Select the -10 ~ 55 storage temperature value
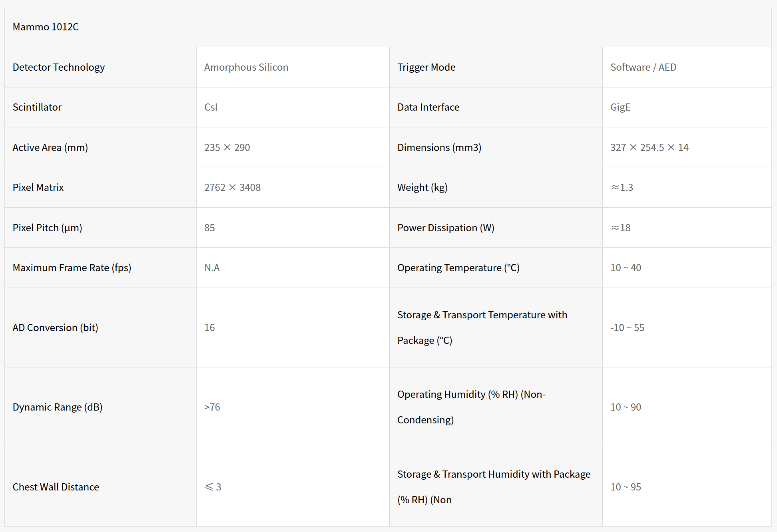This screenshot has height=532, width=777. (627, 328)
